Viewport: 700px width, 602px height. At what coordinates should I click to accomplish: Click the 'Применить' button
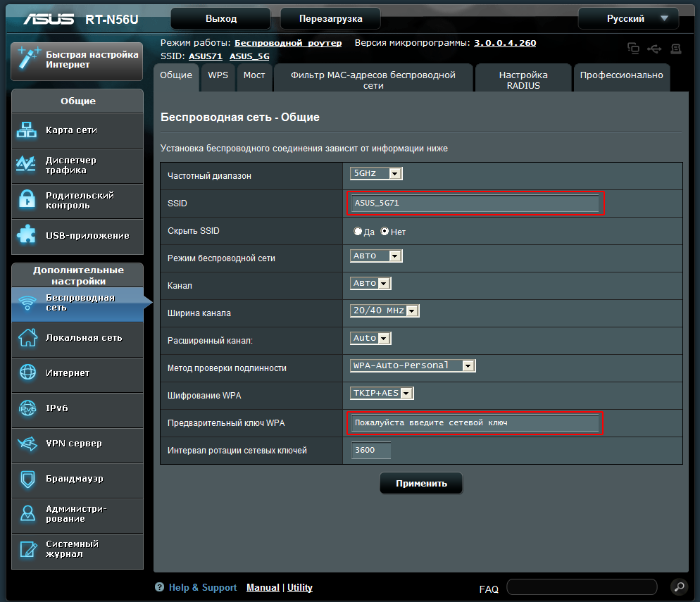point(421,483)
